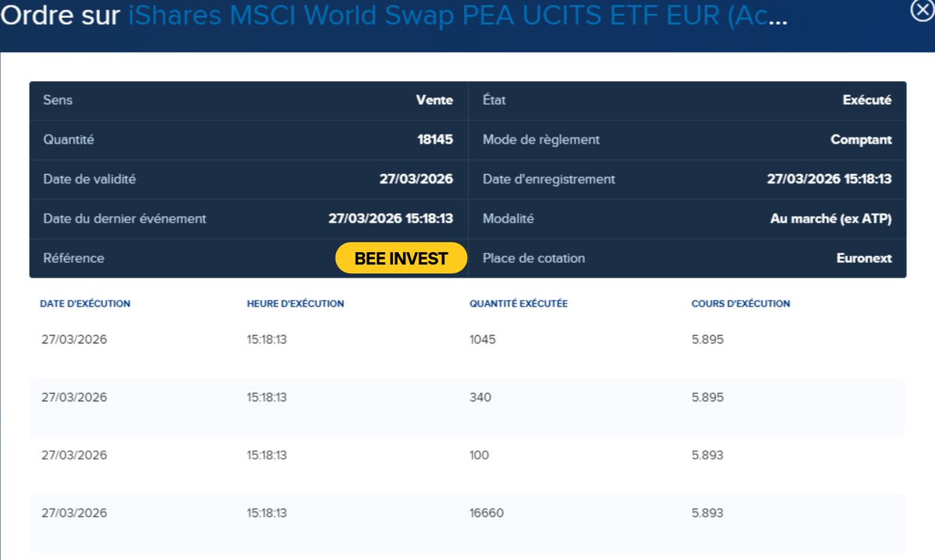Viewport: 935px width, 560px height.
Task: Click price 5.893 in the 16660 row
Action: 707,513
